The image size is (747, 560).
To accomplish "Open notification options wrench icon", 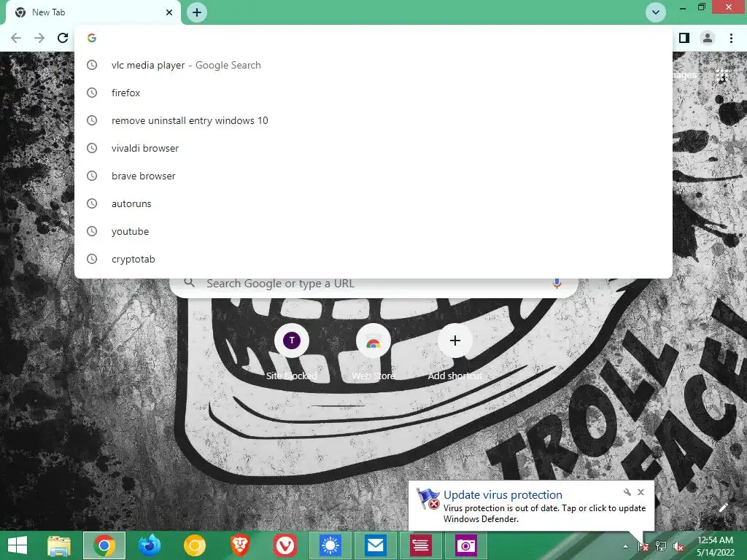I will [627, 492].
